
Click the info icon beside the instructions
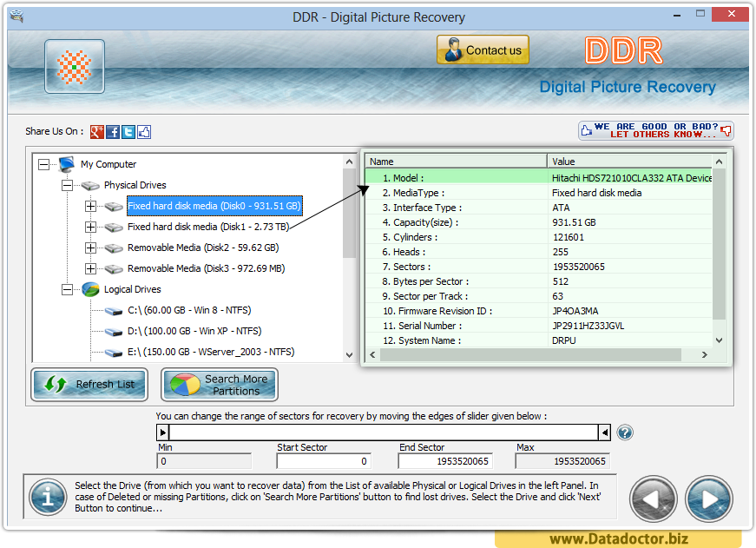pyautogui.click(x=48, y=498)
